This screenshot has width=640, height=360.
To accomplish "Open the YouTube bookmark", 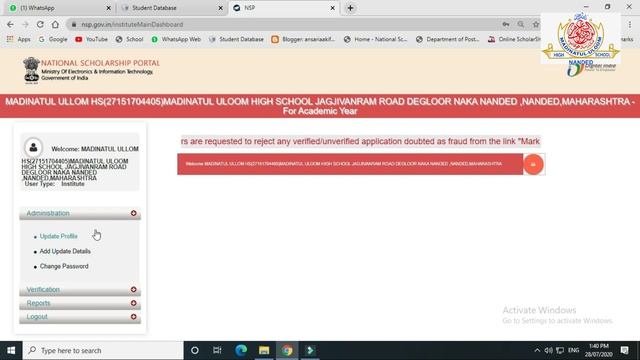I will [x=91, y=39].
